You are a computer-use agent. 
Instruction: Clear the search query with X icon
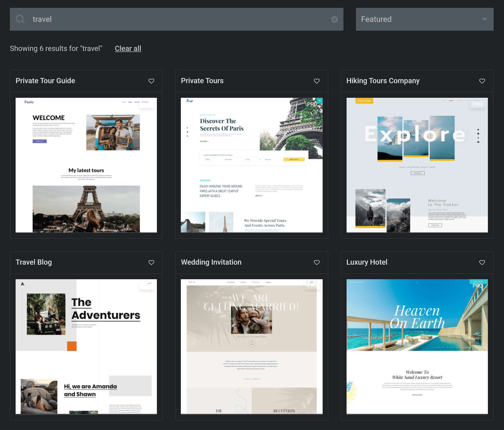point(335,19)
